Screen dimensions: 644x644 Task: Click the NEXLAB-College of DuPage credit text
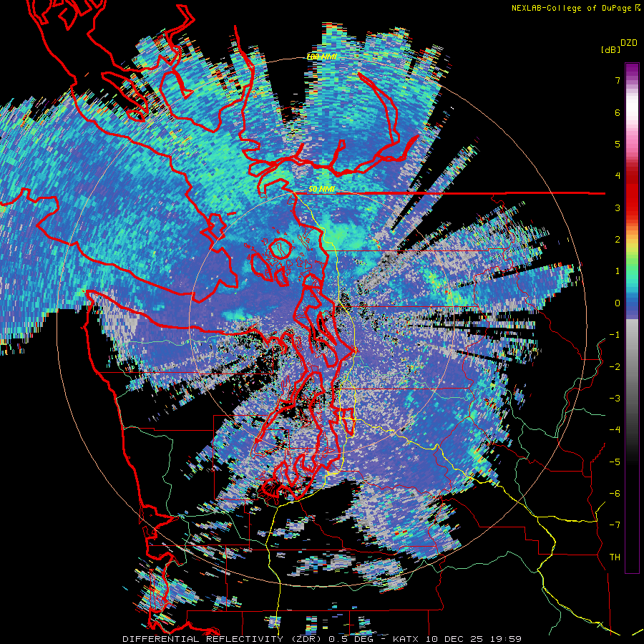[x=572, y=8]
